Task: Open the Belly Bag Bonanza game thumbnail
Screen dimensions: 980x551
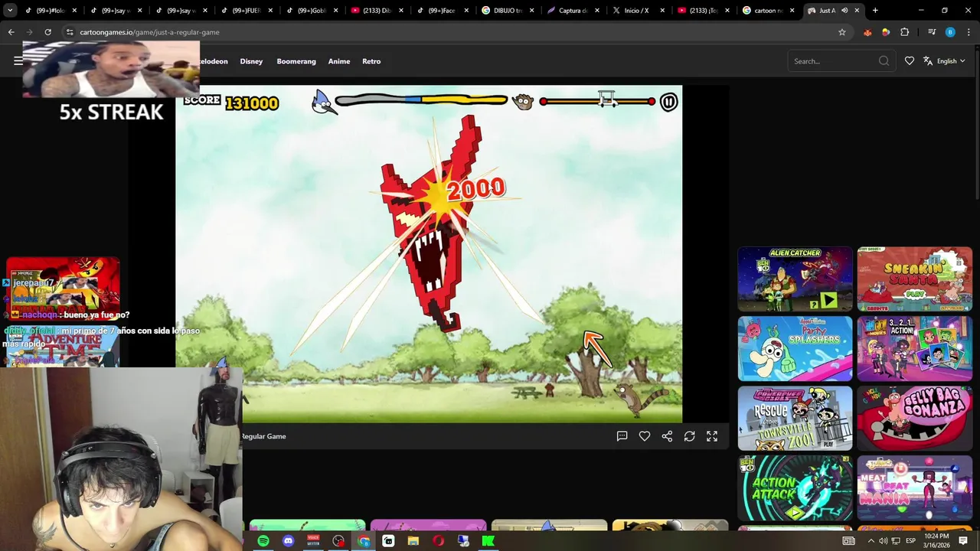Action: (914, 418)
